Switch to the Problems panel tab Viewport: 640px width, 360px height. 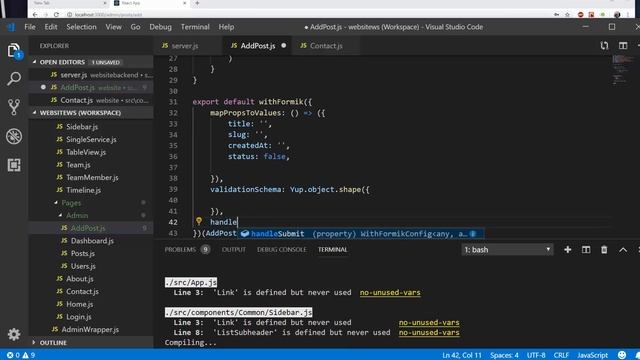coord(187,249)
